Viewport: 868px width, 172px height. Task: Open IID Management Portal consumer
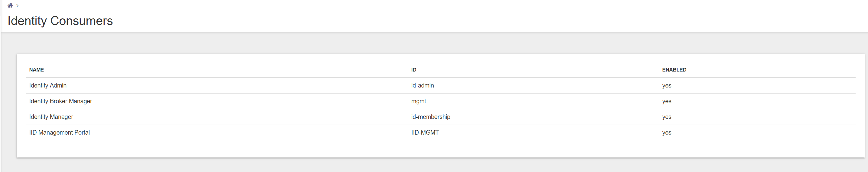(441, 132)
